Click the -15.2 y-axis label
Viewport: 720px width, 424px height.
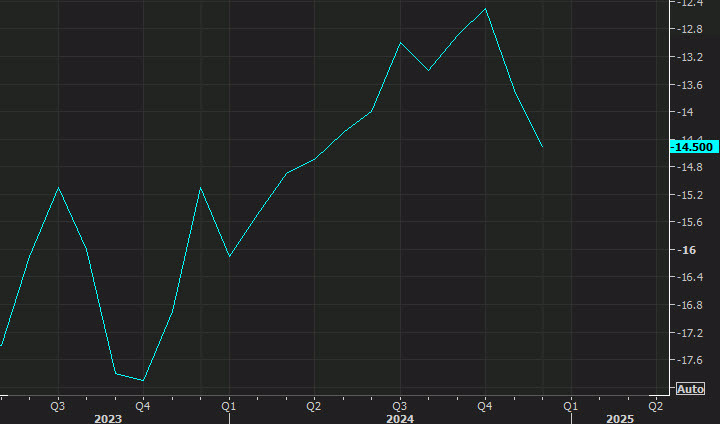coord(690,195)
